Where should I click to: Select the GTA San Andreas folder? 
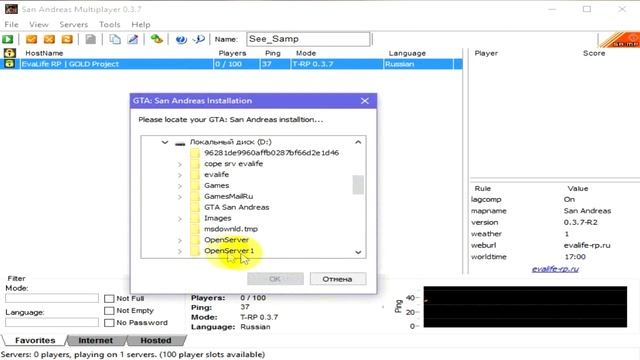pyautogui.click(x=237, y=207)
